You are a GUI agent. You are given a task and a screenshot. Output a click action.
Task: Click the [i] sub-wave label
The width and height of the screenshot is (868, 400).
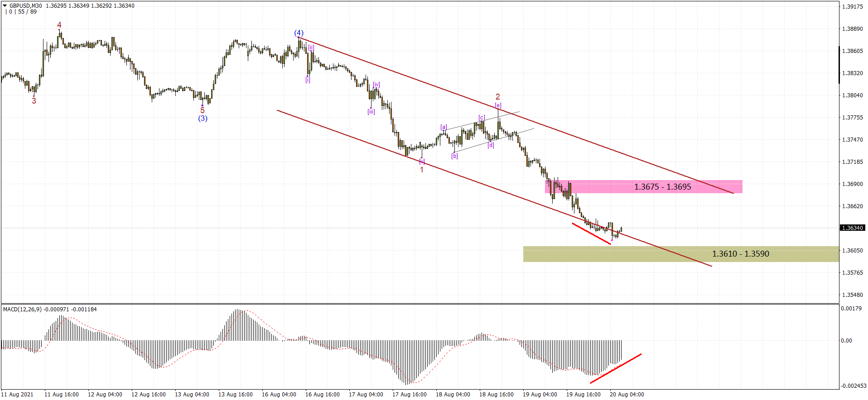point(308,80)
